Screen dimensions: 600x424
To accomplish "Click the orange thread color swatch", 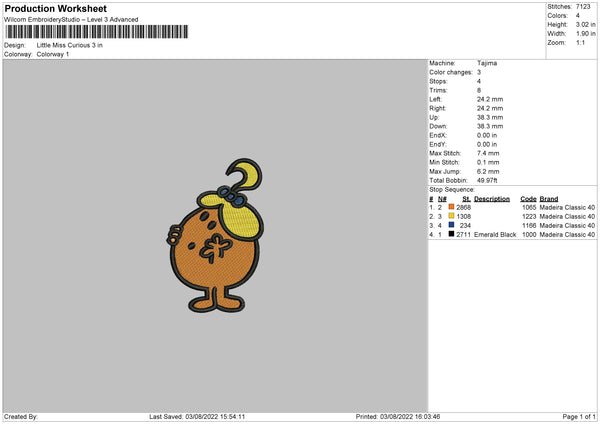I will [451, 207].
